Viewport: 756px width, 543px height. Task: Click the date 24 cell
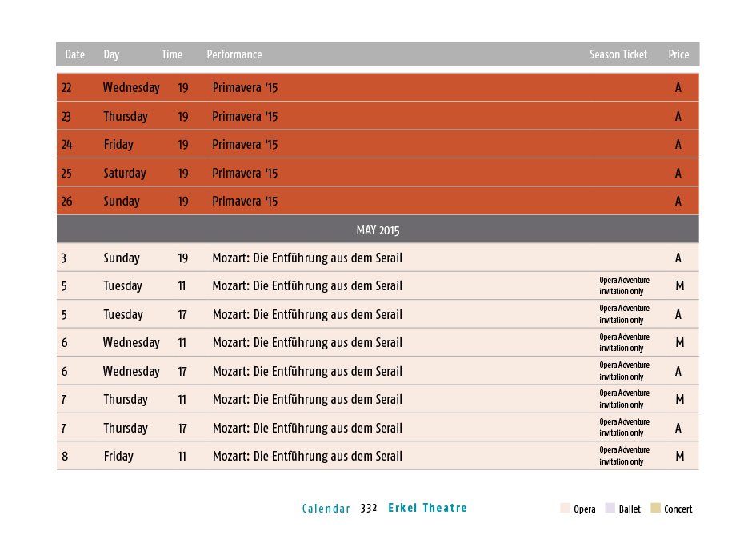66,145
